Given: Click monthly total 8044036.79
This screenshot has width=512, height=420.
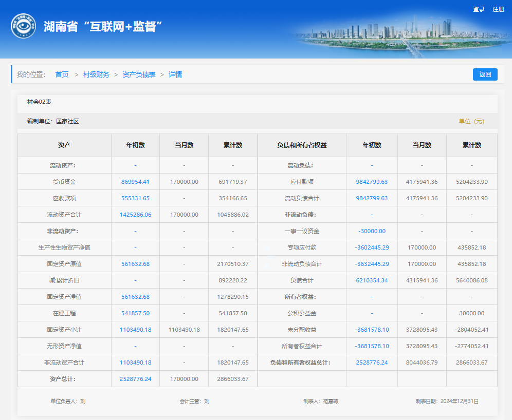Looking at the screenshot, I should pyautogui.click(x=422, y=362).
